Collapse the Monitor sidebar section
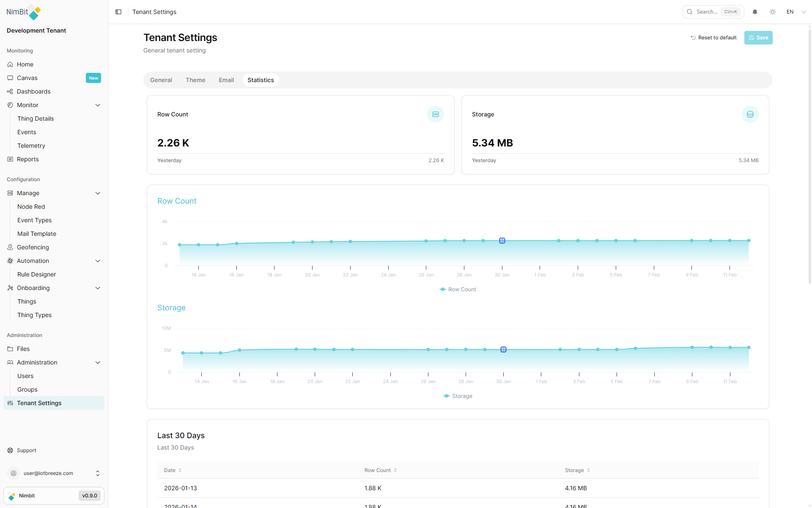 (x=98, y=105)
